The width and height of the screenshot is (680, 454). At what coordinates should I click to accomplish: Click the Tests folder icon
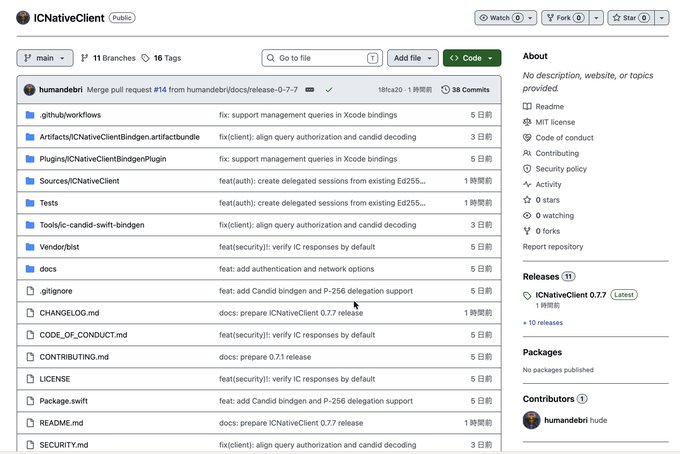tap(30, 203)
